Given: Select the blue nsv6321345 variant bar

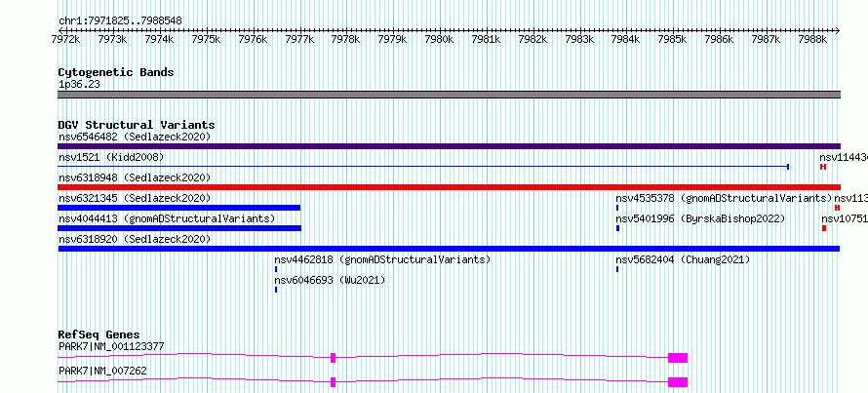Looking at the screenshot, I should point(178,208).
